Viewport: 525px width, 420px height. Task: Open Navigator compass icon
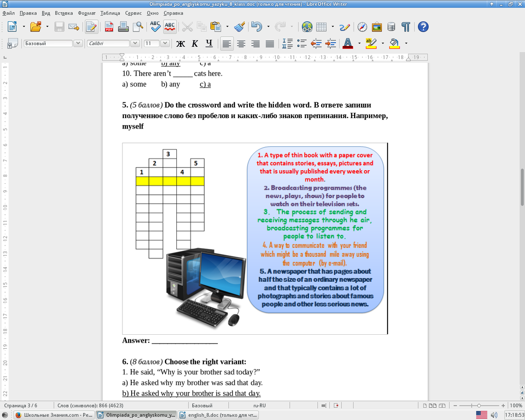tap(362, 27)
